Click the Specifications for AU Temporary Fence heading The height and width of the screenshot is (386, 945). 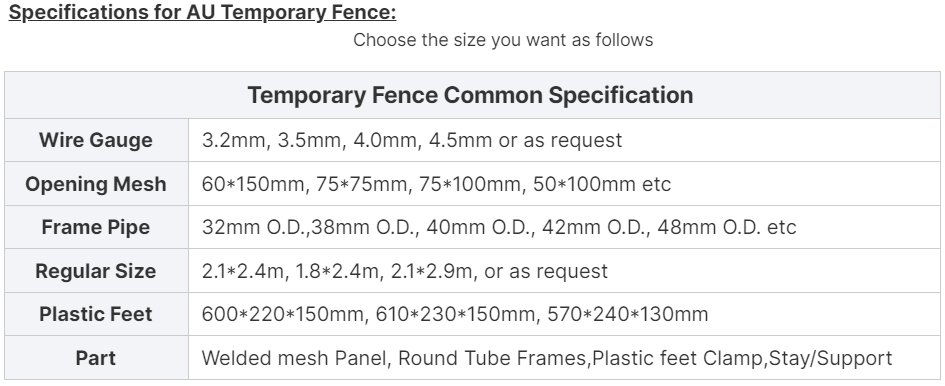(x=202, y=12)
